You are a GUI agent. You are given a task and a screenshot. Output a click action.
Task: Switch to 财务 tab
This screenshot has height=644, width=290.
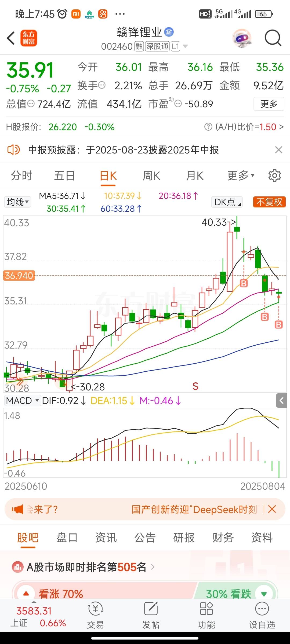coord(223,538)
